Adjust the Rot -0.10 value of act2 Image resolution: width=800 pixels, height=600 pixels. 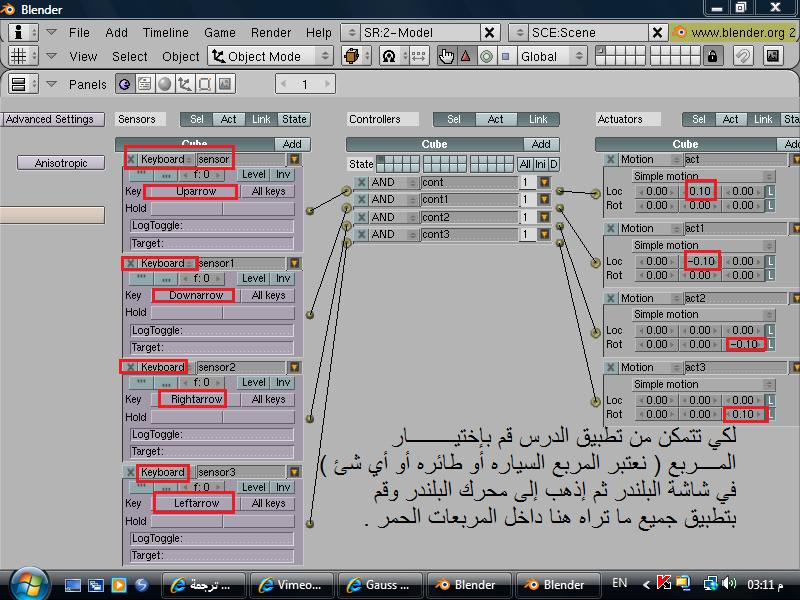point(743,344)
